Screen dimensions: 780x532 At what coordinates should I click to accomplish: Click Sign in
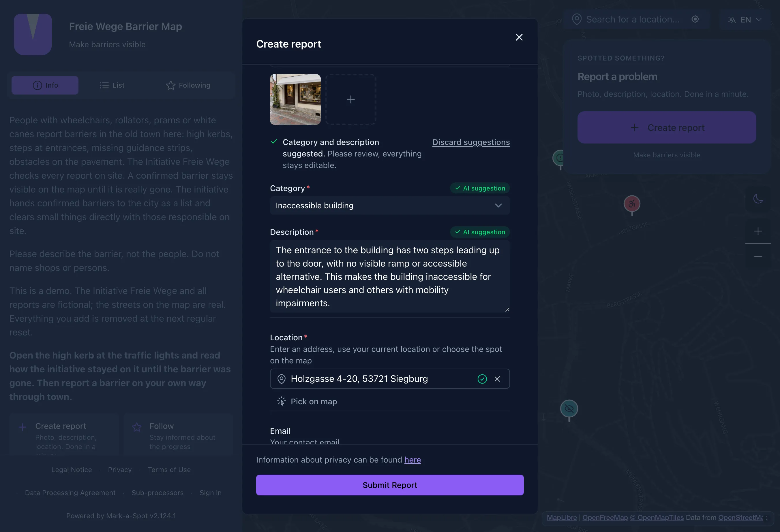[x=211, y=493]
